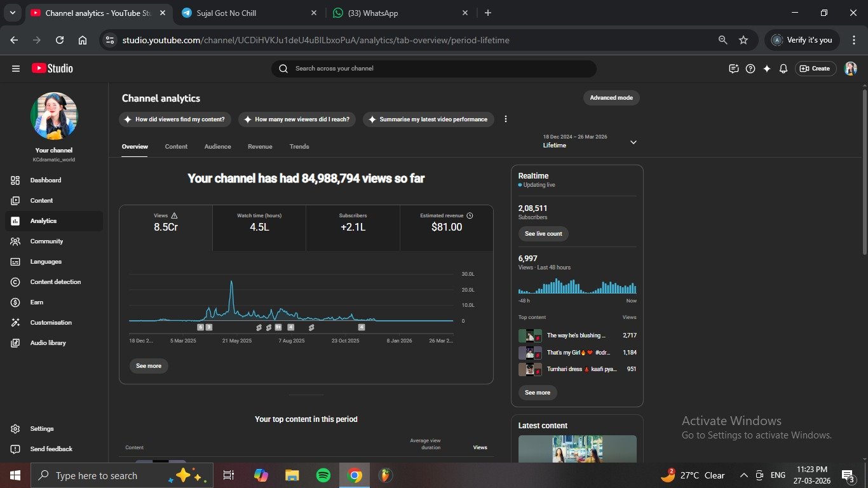Go to Earn in the sidebar

click(x=37, y=302)
